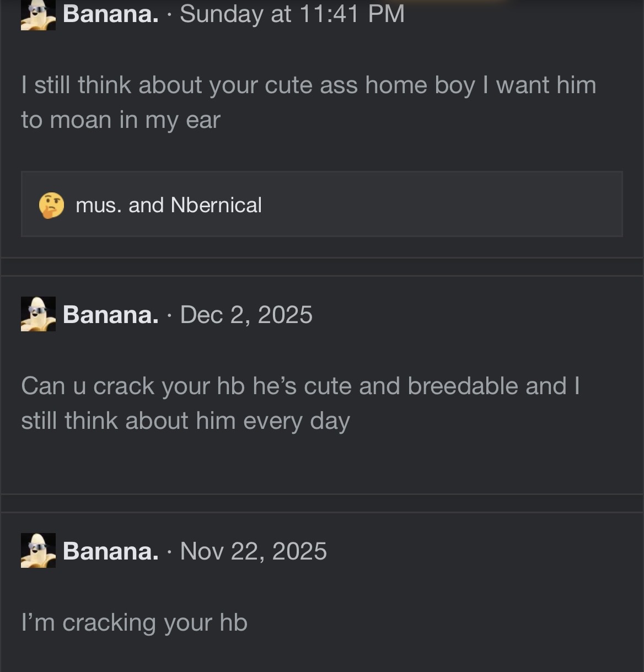Click Banana's avatar on the Nov 22 post
The image size is (644, 672).
tap(38, 551)
